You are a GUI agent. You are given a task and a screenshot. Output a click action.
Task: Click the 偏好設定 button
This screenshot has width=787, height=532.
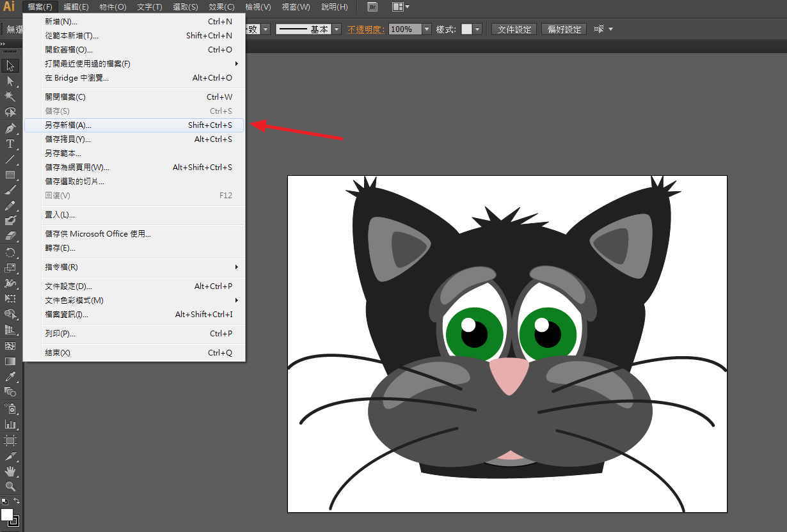pyautogui.click(x=564, y=29)
